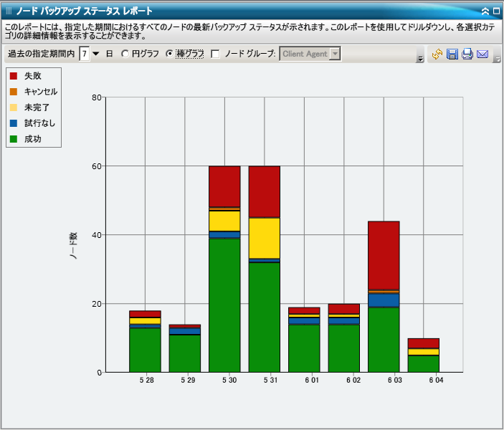The width and height of the screenshot is (504, 430).
Task: Enable the ノード グループ checkbox
Action: click(216, 54)
